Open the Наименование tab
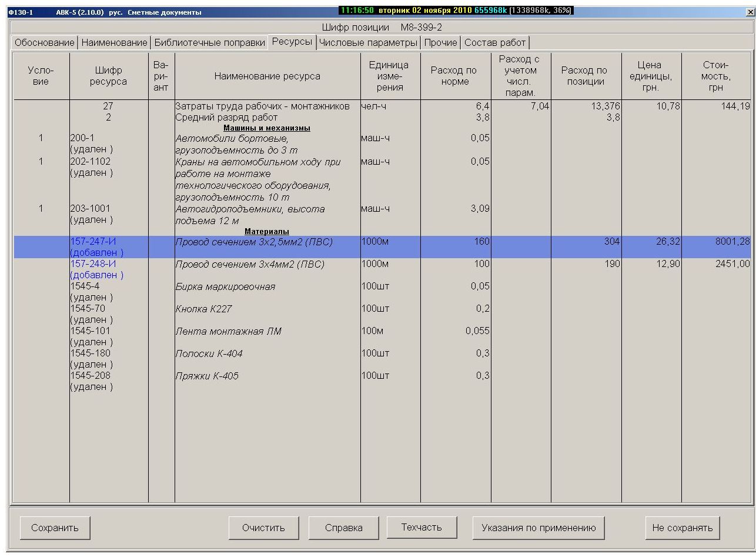This screenshot has width=756, height=557. [114, 42]
